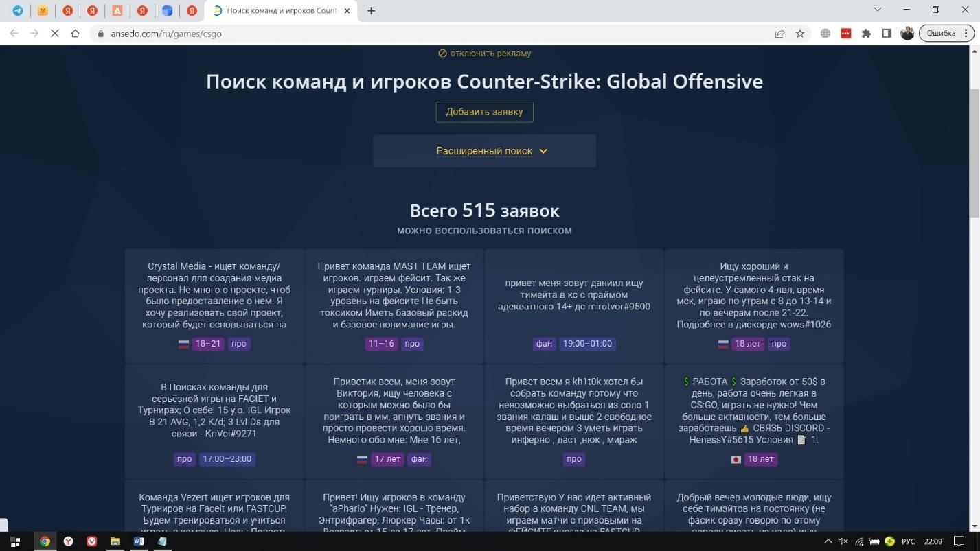Toggle the browser side panel
Screen dimensions: 980x551
point(887,33)
